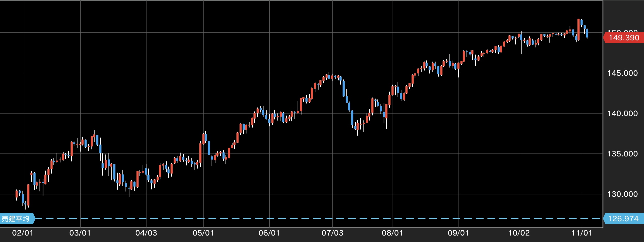Click the rightmost blue candlestick
Image resolution: width=644 pixels, height=242 pixels.
coord(587,33)
